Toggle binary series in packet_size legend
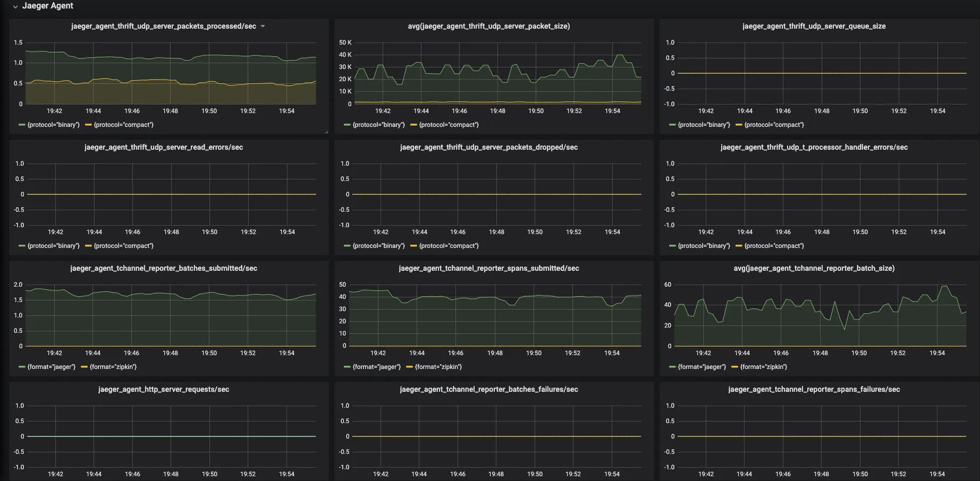This screenshot has height=481, width=980. tap(379, 125)
